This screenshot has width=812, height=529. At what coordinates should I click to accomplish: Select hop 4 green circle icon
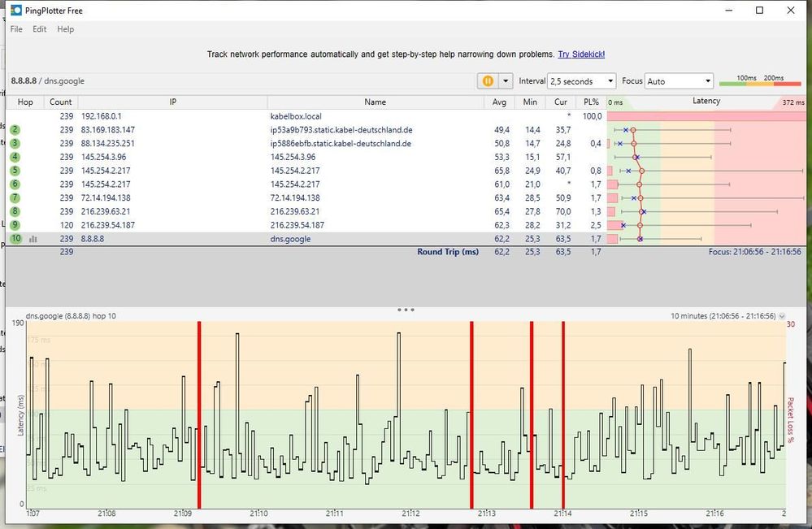pyautogui.click(x=15, y=157)
